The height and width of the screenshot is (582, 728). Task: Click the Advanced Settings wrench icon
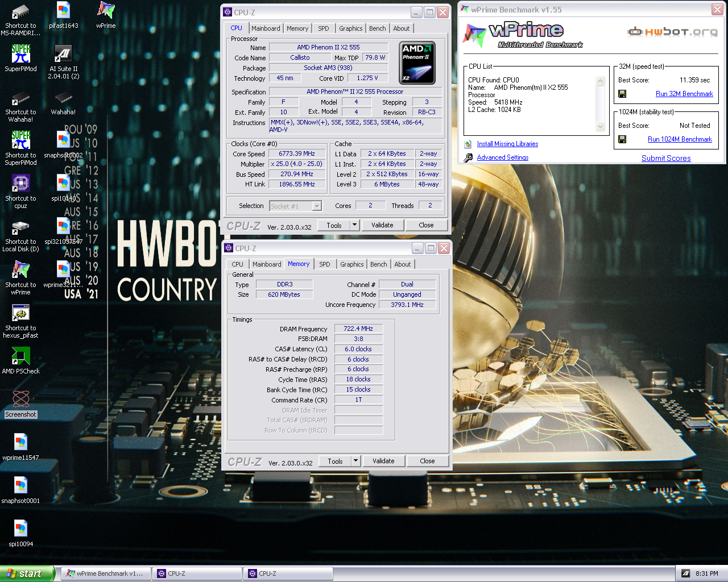(468, 158)
